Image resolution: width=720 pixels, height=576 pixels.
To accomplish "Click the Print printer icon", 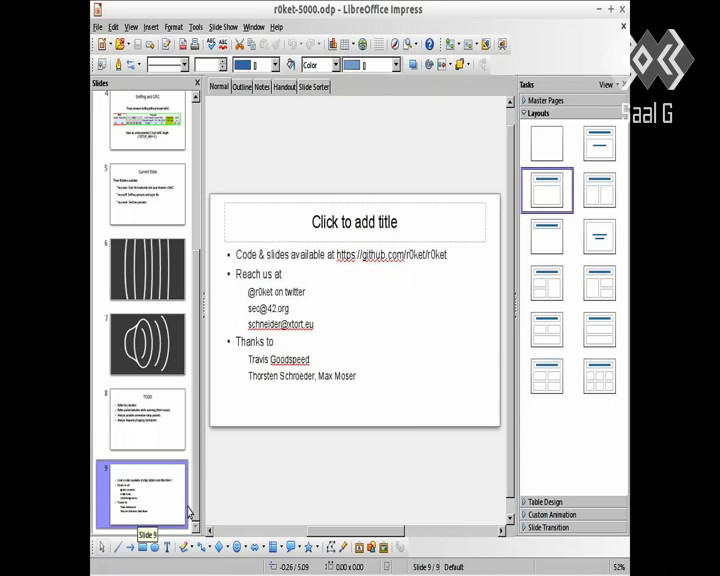I will [x=195, y=44].
